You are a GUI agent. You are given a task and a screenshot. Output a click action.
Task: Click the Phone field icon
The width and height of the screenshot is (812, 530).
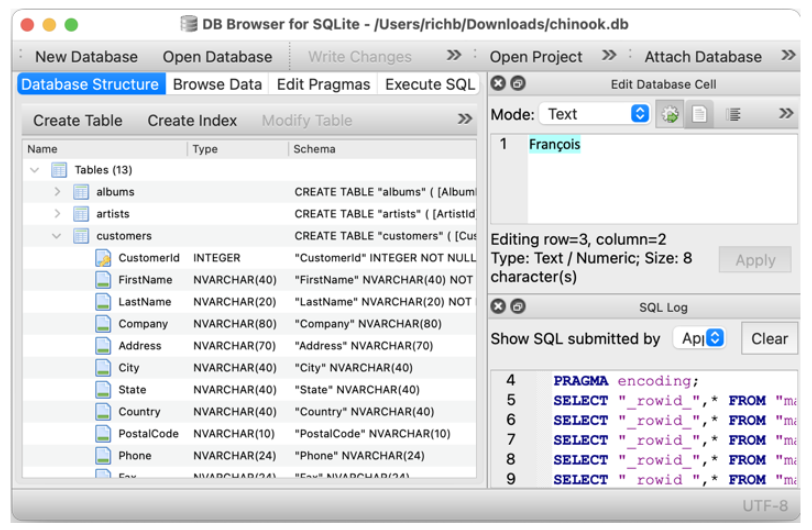(x=103, y=455)
